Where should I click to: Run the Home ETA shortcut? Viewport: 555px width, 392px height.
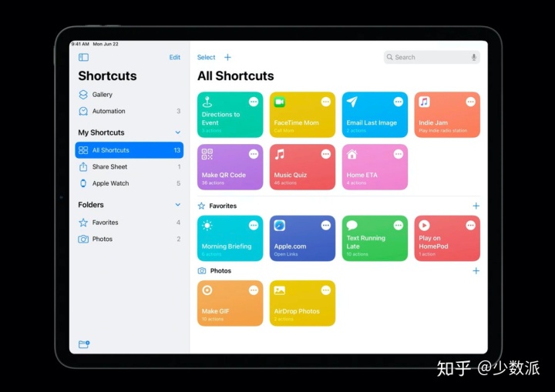(375, 167)
